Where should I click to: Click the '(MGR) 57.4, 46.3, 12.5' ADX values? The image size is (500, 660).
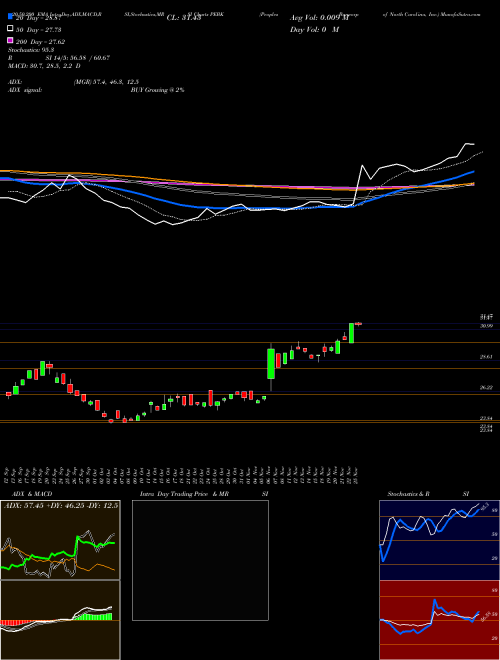(x=106, y=82)
